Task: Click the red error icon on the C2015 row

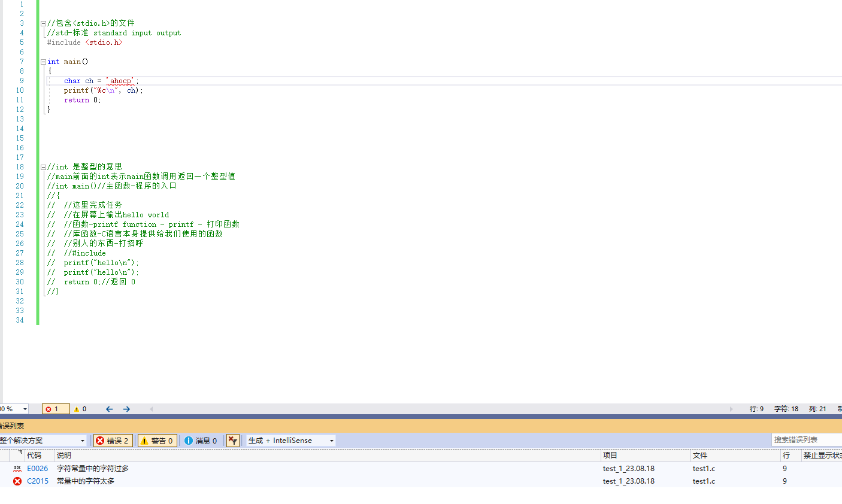Action: pyautogui.click(x=17, y=481)
